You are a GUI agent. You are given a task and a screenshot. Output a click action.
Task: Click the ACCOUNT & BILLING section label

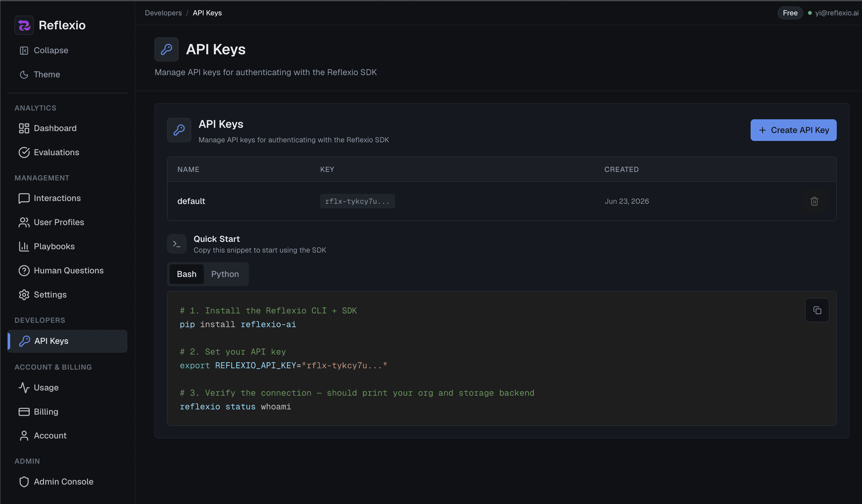[53, 367]
